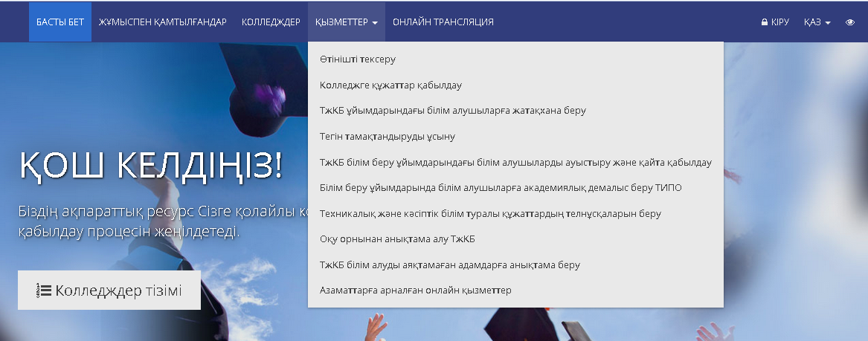
Task: Click the lock icon beside КІРУ
Action: tap(764, 22)
